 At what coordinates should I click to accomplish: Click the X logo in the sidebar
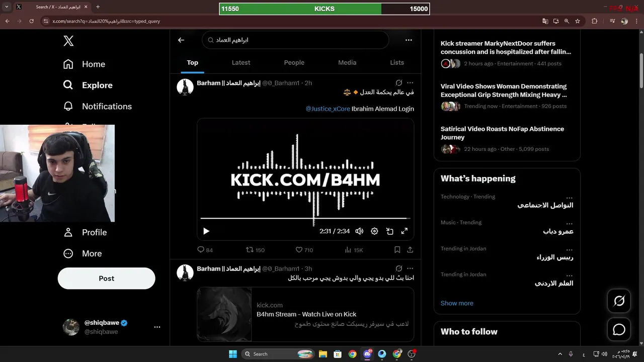(x=68, y=41)
